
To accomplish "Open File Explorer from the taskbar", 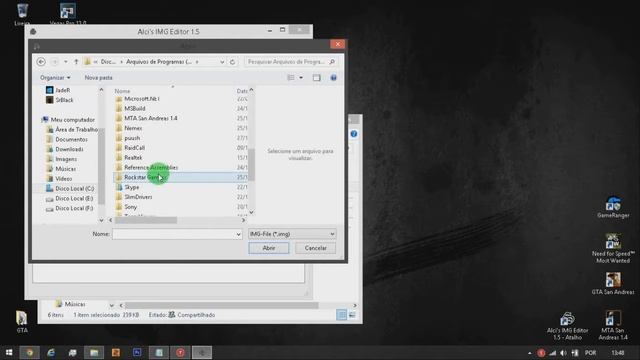I will tap(94, 352).
